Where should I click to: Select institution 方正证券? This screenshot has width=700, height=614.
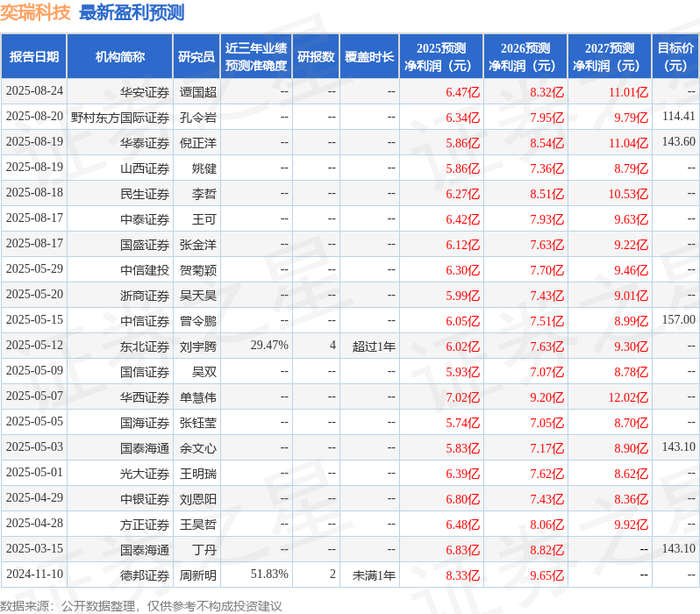(x=145, y=525)
